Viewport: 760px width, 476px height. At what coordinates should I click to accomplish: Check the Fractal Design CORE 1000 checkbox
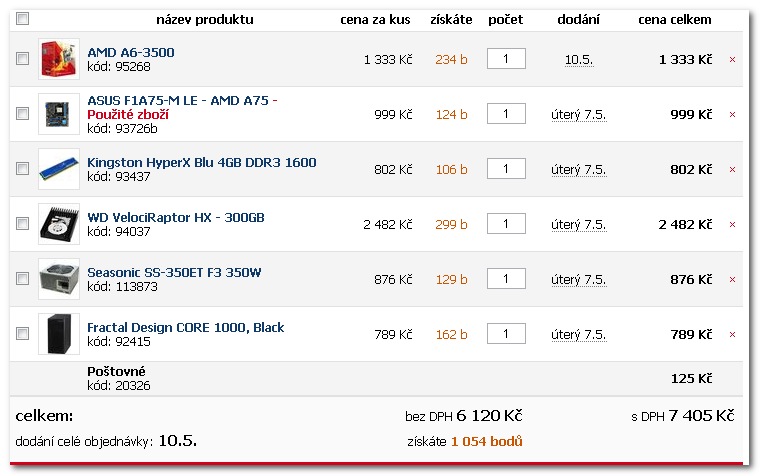coord(22,333)
